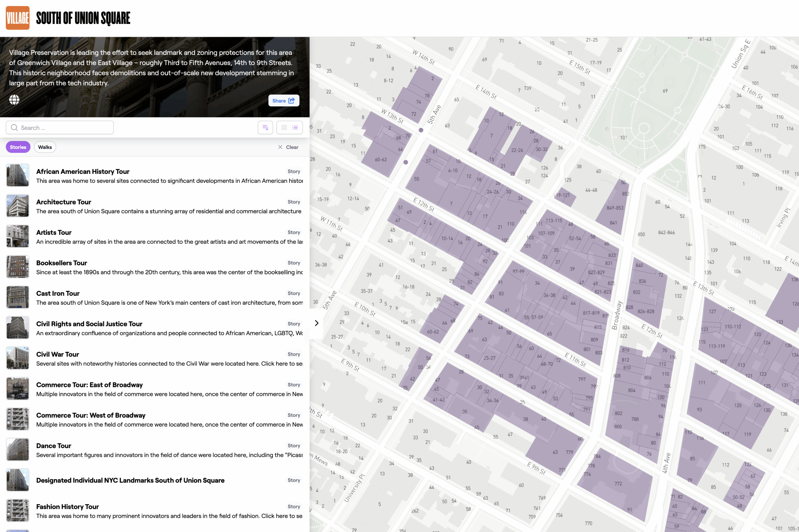Click the Architecture Tour thumbnail

click(18, 206)
